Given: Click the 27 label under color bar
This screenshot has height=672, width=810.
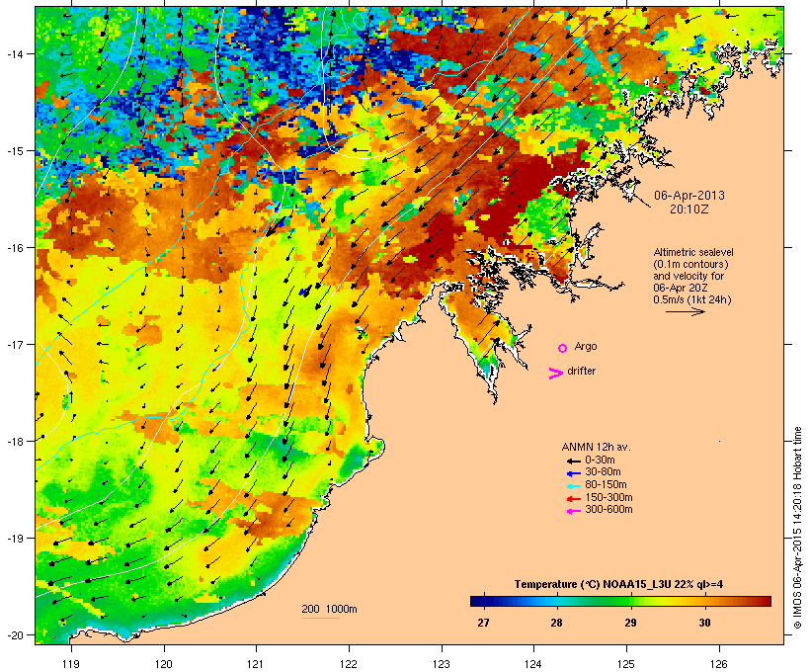Looking at the screenshot, I should (x=483, y=623).
